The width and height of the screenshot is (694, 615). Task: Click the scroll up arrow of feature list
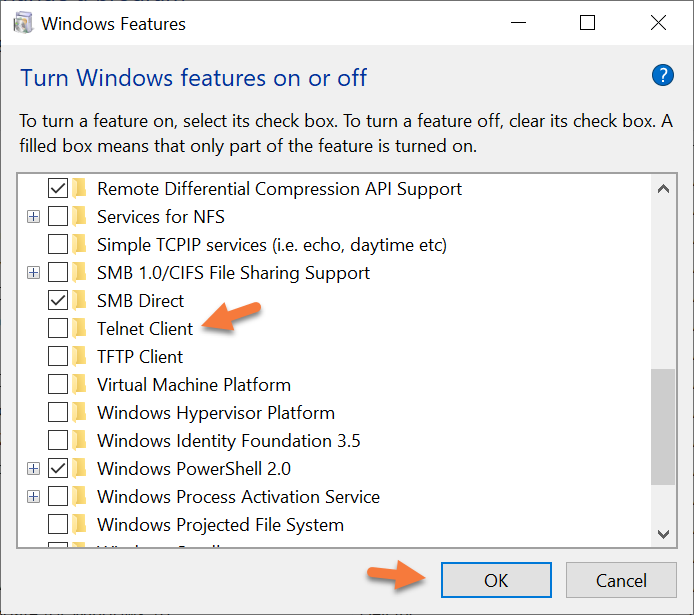point(663,186)
